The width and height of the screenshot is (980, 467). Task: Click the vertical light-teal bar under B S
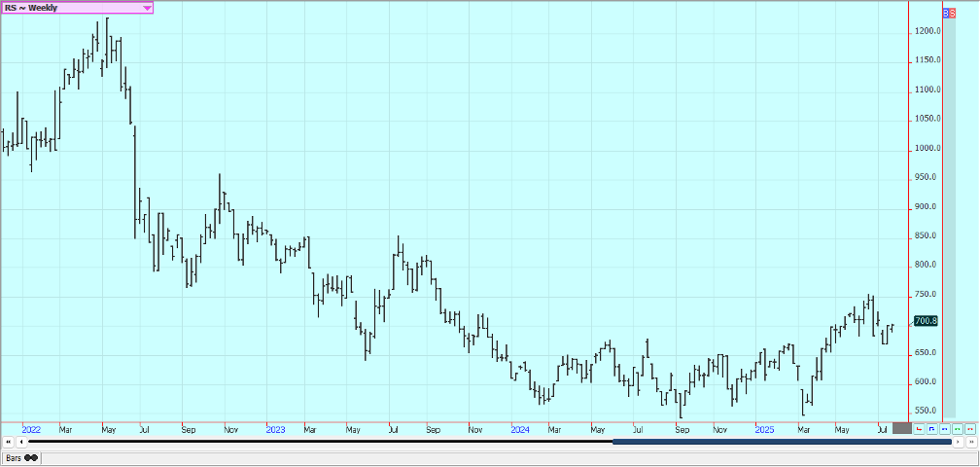coord(949,218)
